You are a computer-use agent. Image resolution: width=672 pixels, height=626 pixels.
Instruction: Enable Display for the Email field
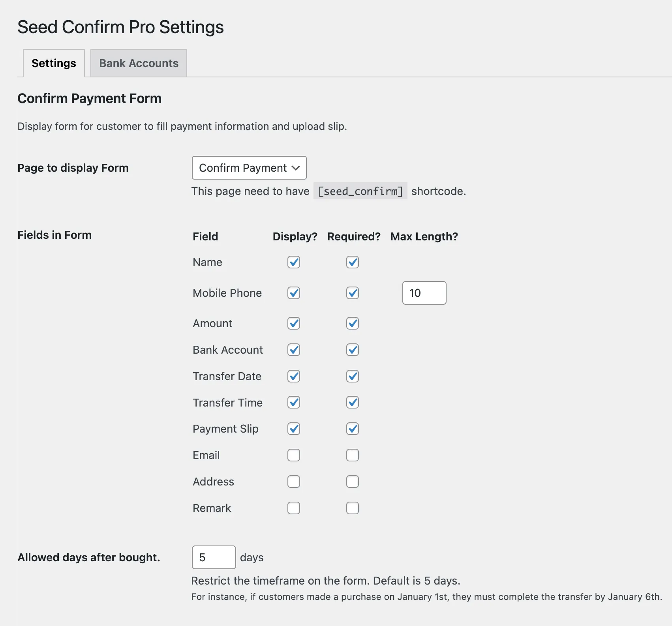294,455
